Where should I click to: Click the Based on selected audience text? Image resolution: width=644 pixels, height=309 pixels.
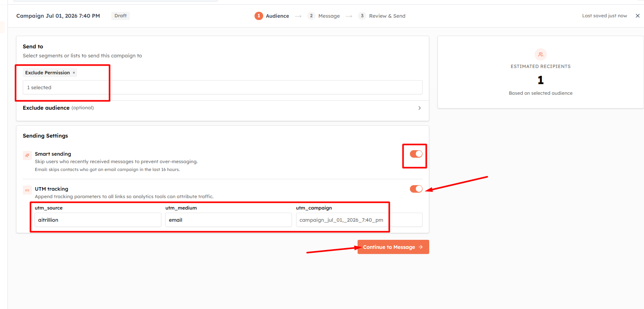[541, 93]
